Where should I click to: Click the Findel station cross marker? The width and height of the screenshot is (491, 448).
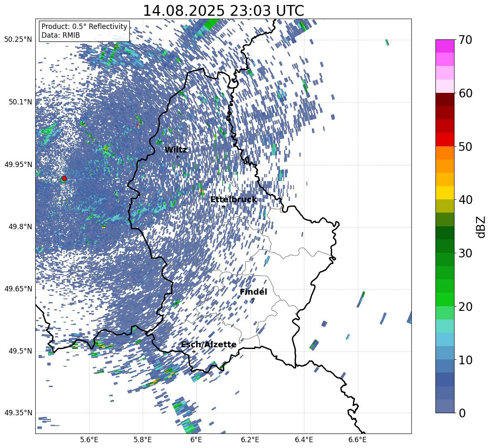(253, 299)
